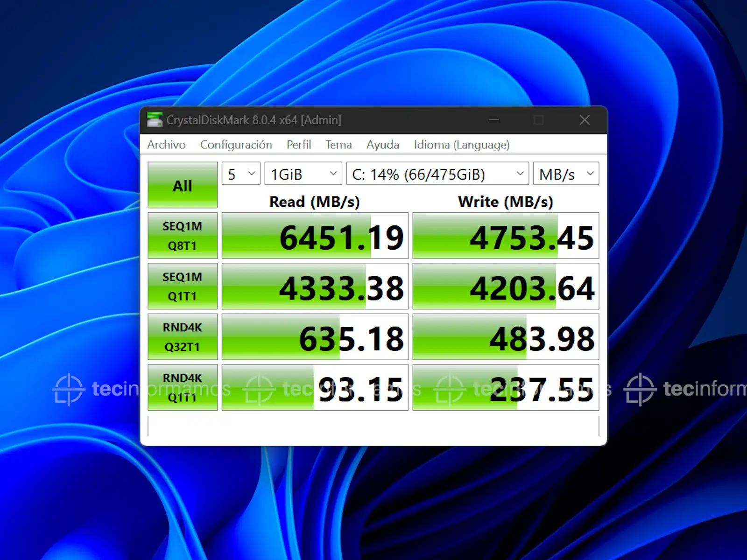This screenshot has width=747, height=560.
Task: Open the Perfil menu
Action: (x=298, y=145)
